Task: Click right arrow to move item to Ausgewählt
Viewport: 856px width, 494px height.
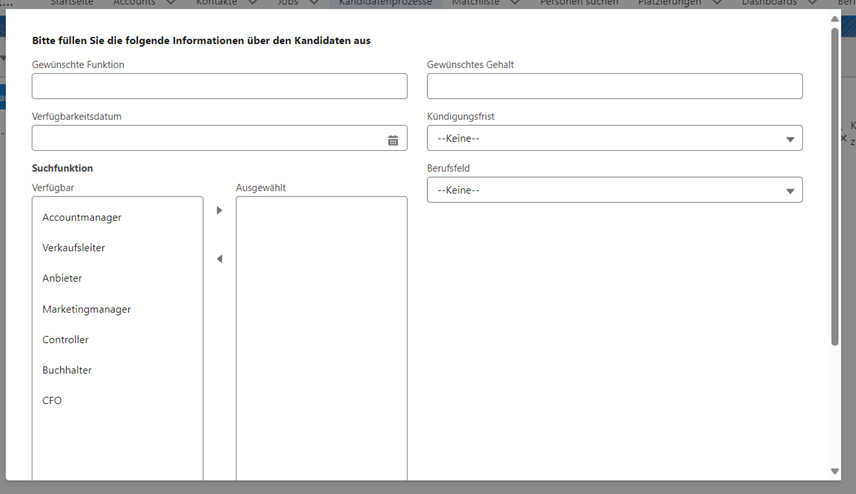Action: [219, 210]
